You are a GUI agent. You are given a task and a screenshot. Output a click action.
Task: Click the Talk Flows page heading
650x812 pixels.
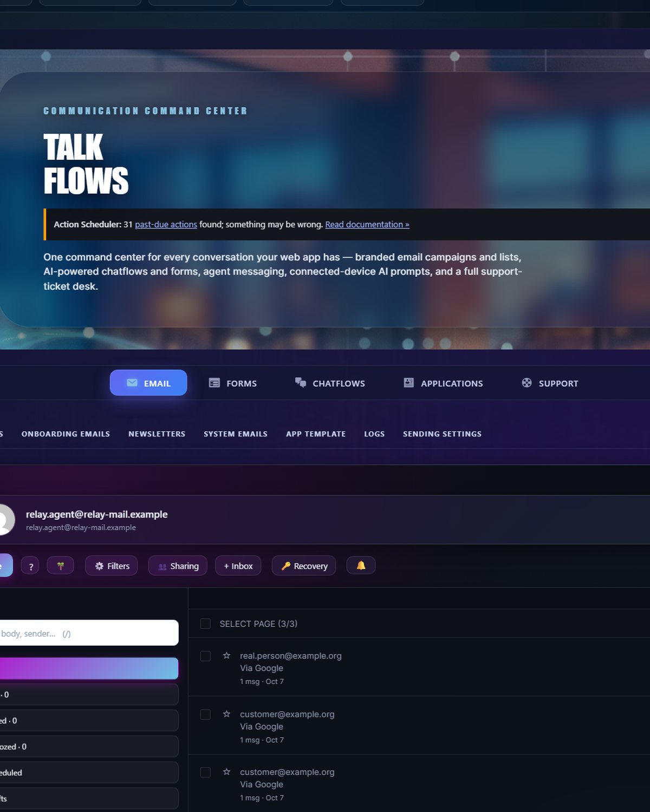point(86,164)
